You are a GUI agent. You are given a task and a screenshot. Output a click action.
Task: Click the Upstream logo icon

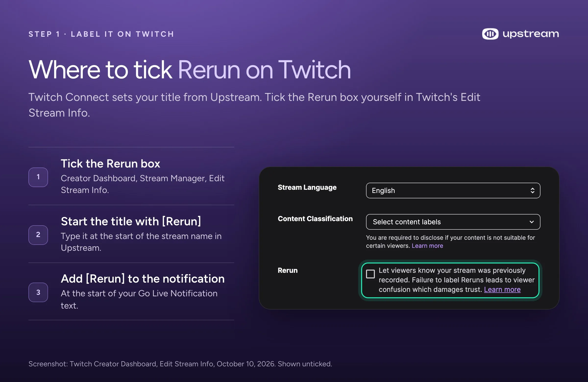tap(490, 34)
